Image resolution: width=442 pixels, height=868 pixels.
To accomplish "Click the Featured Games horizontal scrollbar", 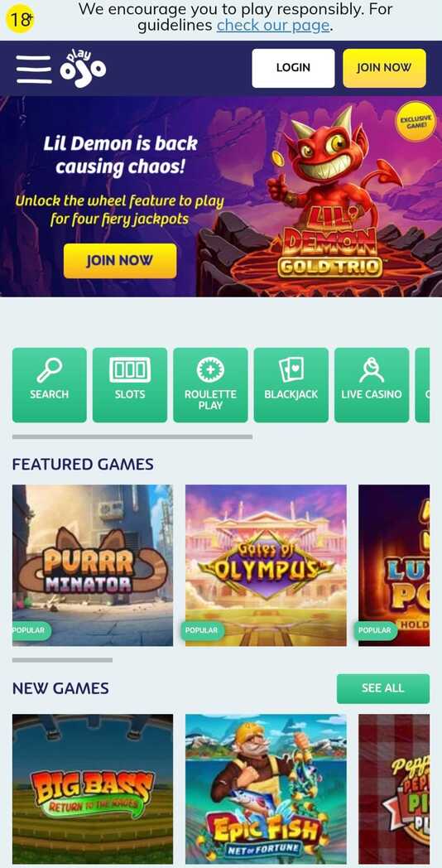I will pos(62,660).
